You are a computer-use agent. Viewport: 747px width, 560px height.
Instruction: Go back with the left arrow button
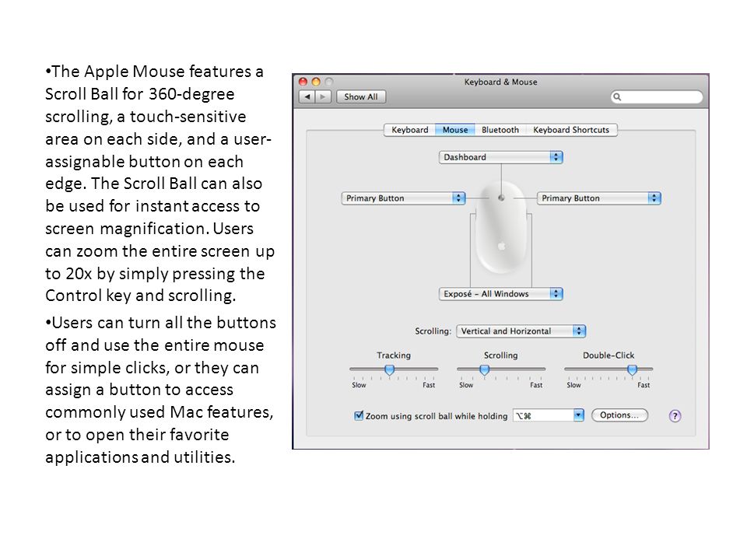(307, 96)
